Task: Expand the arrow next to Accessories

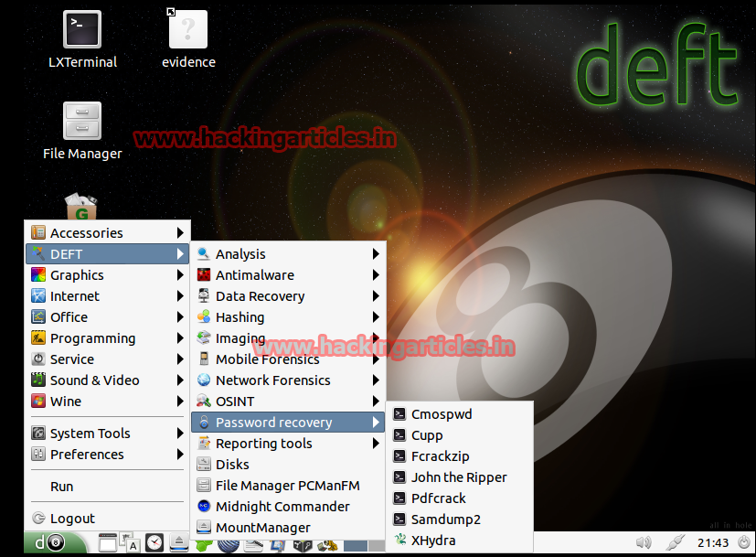Action: [x=180, y=233]
